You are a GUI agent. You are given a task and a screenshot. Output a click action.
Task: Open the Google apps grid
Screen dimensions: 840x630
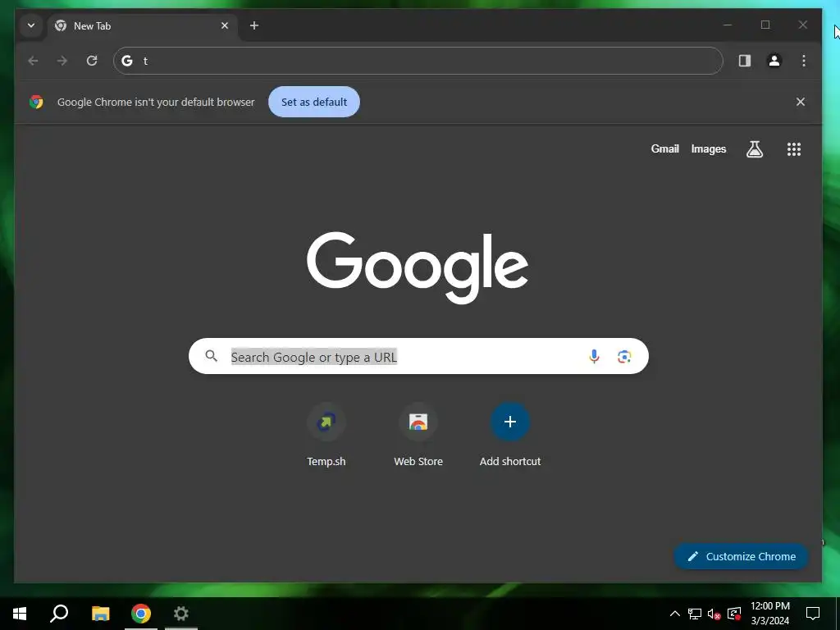pyautogui.click(x=794, y=149)
